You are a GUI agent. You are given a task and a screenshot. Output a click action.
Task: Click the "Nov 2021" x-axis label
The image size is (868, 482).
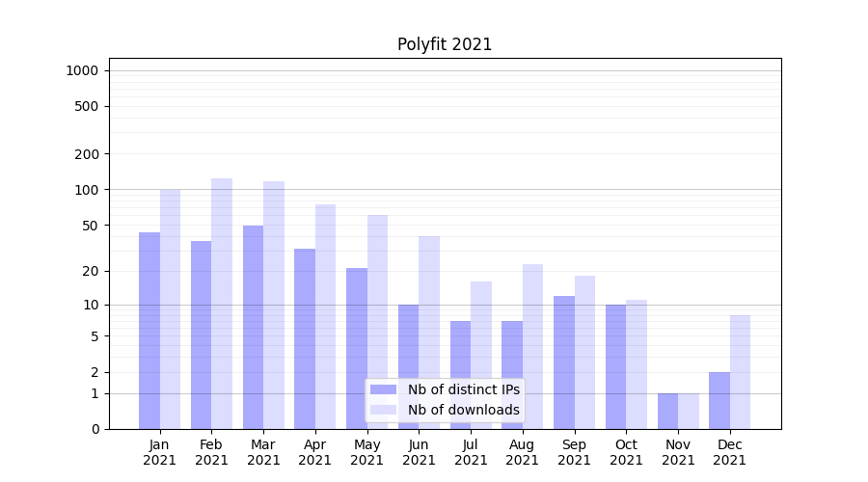tap(678, 452)
